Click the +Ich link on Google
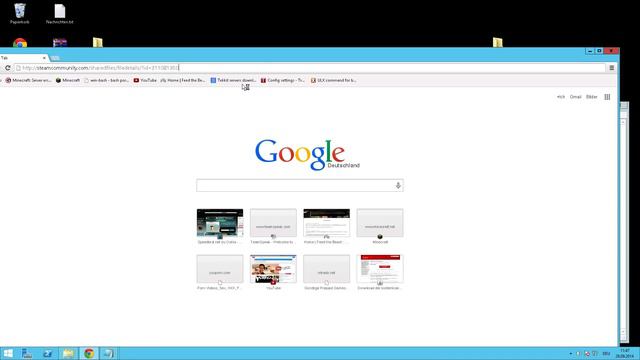 561,97
